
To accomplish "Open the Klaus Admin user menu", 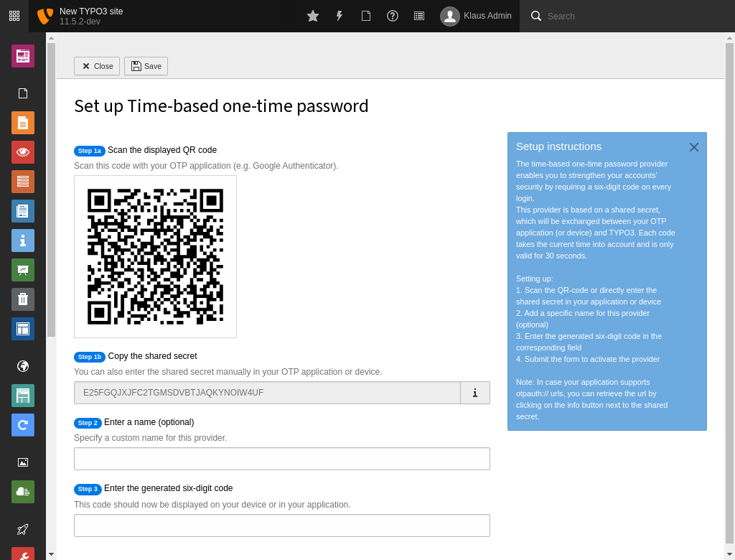I will pyautogui.click(x=476, y=16).
